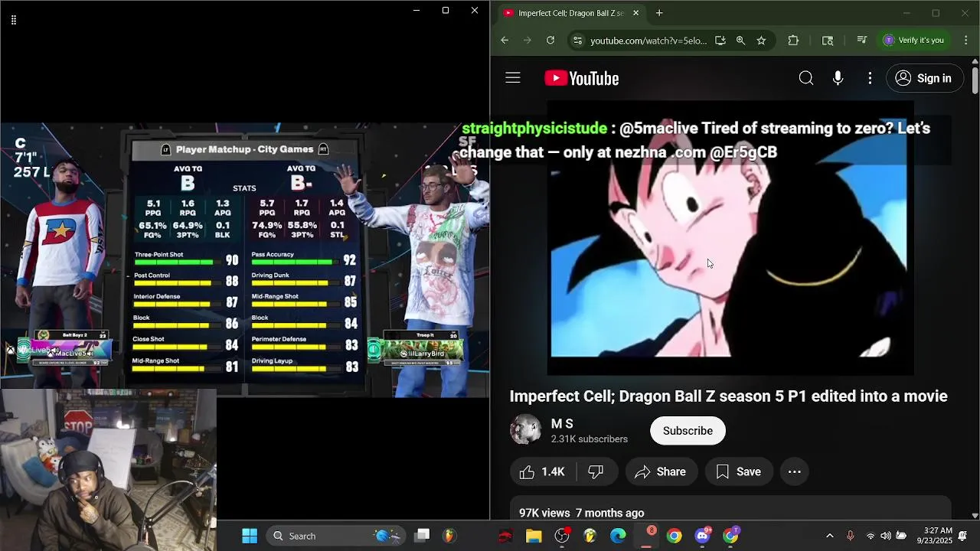Open Chrome profile T taskbar icon

[731, 536]
